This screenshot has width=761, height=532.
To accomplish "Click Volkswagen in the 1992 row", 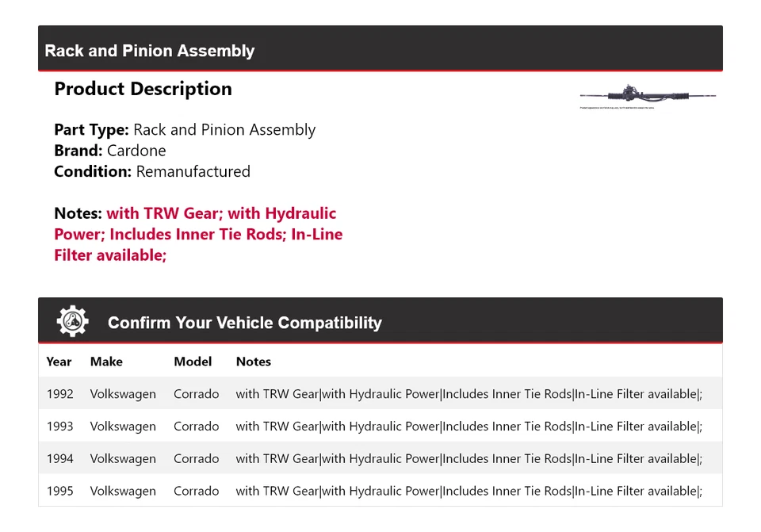I will tap(123, 394).
